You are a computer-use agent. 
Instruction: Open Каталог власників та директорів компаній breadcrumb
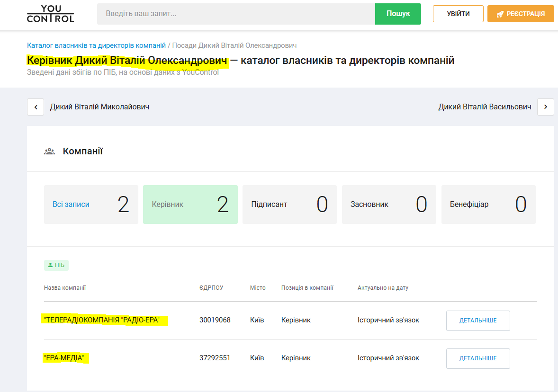coord(97,45)
